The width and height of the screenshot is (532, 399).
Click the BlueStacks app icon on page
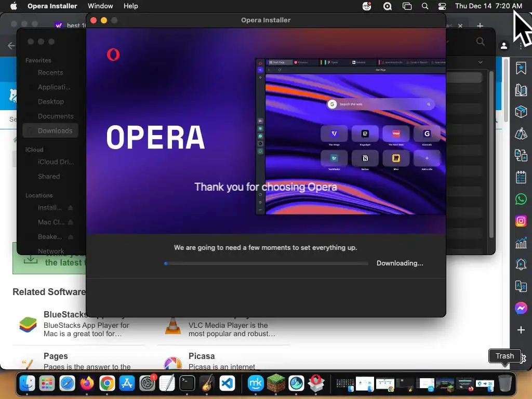[28, 325]
